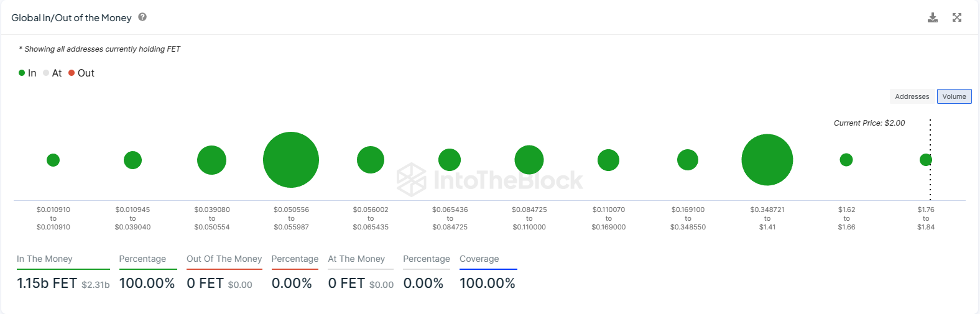Click the In The Money label
Viewport: 980px width, 314px height.
(x=45, y=259)
